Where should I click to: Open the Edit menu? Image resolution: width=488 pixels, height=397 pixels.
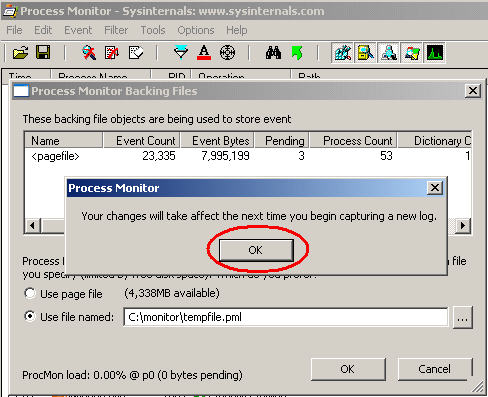pyautogui.click(x=43, y=30)
